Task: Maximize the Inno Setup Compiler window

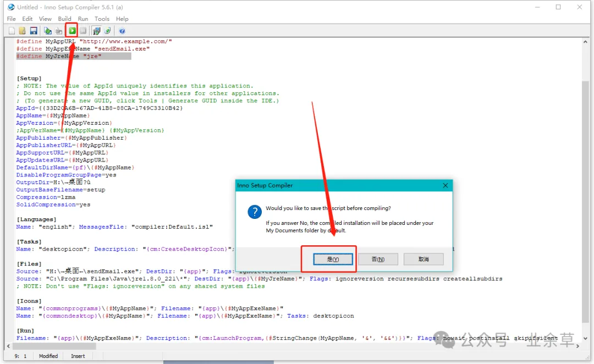Action: click(558, 7)
